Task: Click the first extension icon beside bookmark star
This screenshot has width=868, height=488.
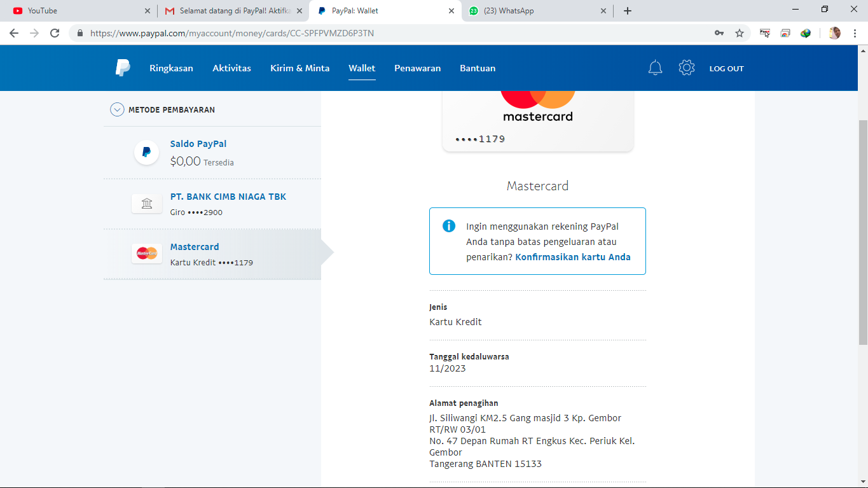Action: (765, 33)
